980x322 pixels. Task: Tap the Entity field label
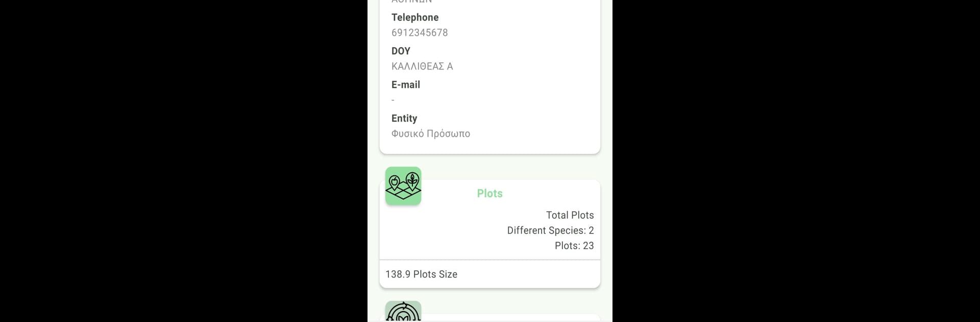pyautogui.click(x=404, y=119)
